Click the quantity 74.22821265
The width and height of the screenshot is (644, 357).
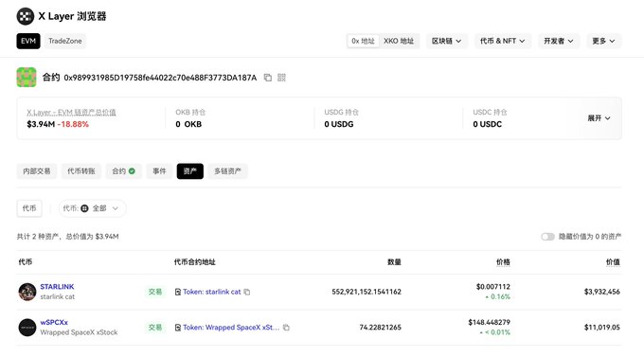pos(381,328)
